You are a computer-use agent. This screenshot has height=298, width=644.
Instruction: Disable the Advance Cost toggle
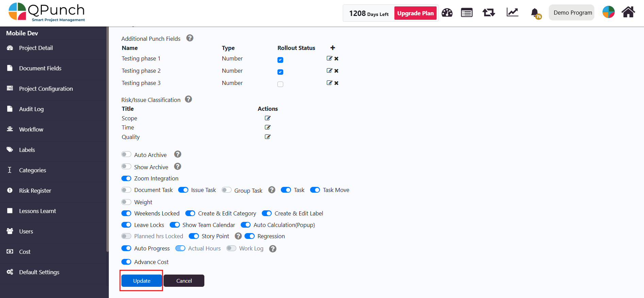[x=126, y=262]
